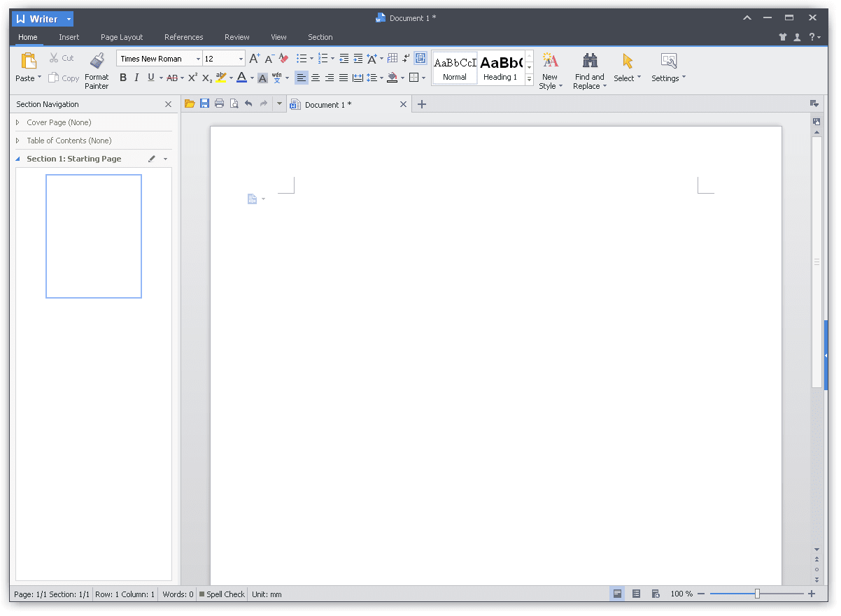Add a new document tab with plus
This screenshot has height=616, width=841.
[421, 104]
